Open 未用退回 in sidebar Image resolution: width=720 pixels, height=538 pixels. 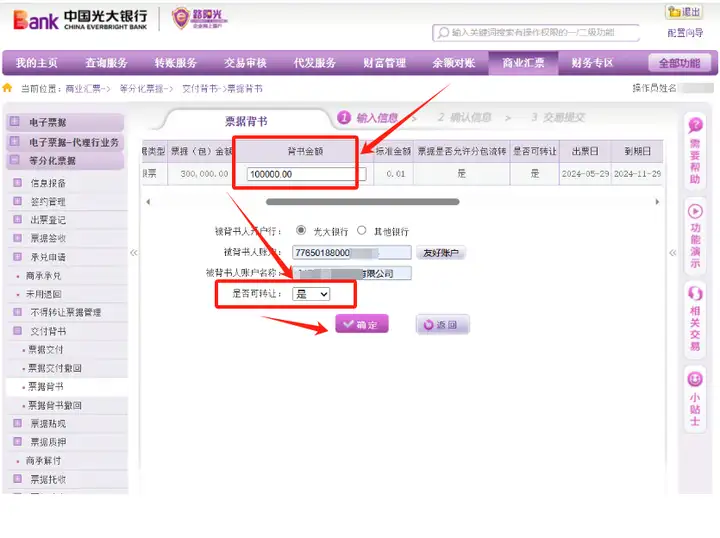point(44,294)
